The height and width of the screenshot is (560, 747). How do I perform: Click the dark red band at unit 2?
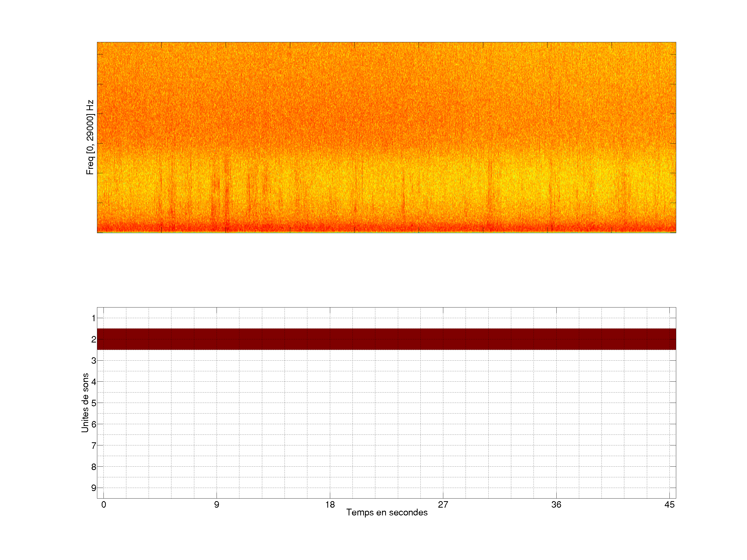point(386,339)
